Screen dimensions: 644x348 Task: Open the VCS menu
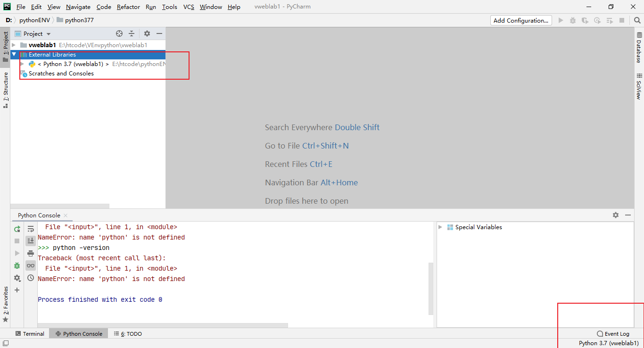pos(189,7)
